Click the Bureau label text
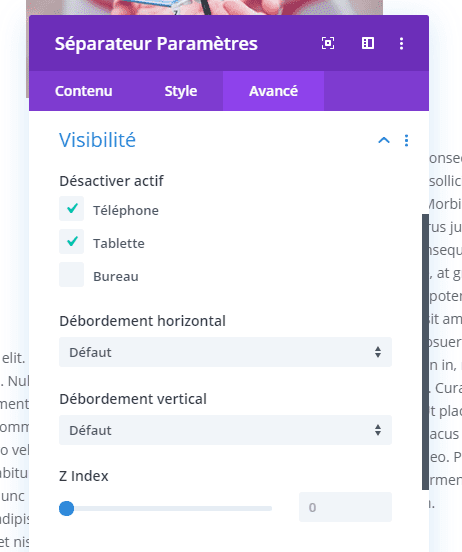 click(x=116, y=277)
